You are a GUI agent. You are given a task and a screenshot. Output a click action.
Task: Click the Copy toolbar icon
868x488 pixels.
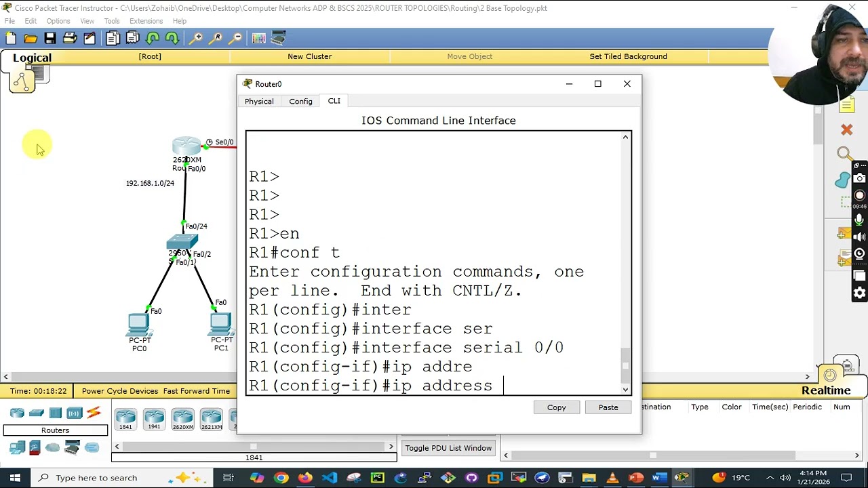point(113,39)
